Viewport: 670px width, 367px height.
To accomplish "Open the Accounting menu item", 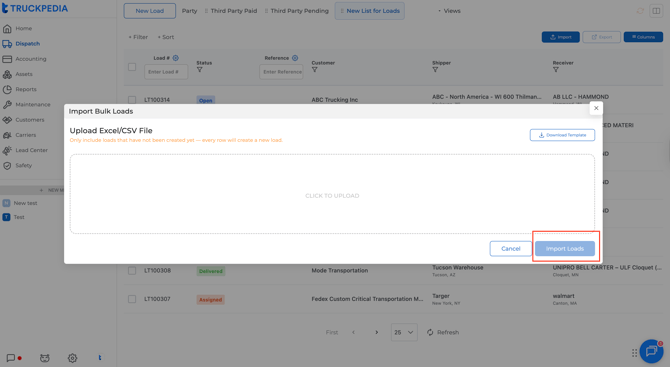I will coord(31,59).
